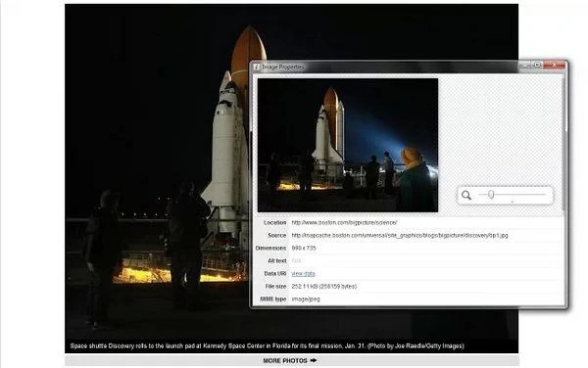The width and height of the screenshot is (588, 368).
Task: Click the large shuttle photo on page
Action: (x=158, y=172)
